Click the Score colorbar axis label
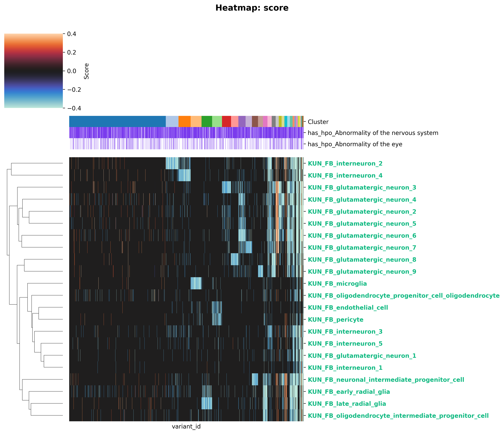This screenshot has height=434, width=504. pyautogui.click(x=86, y=71)
